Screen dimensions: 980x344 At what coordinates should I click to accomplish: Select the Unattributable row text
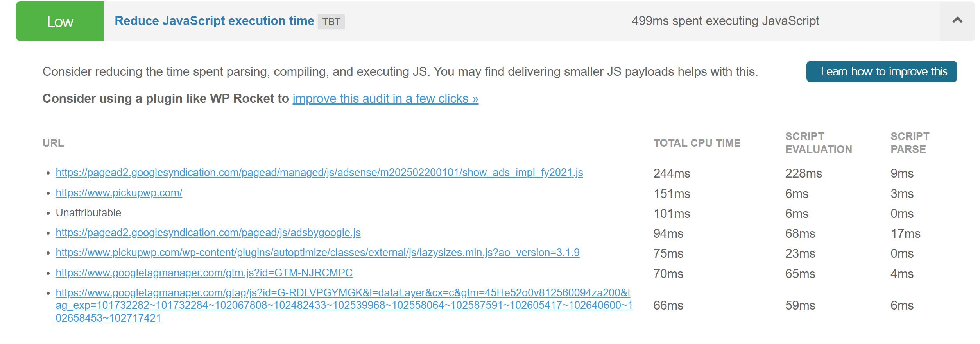coord(88,213)
